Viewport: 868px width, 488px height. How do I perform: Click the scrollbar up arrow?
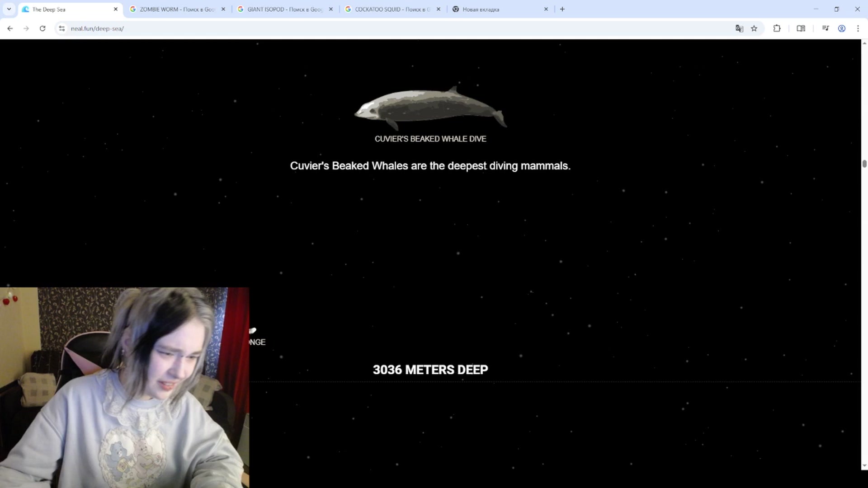pos(864,43)
